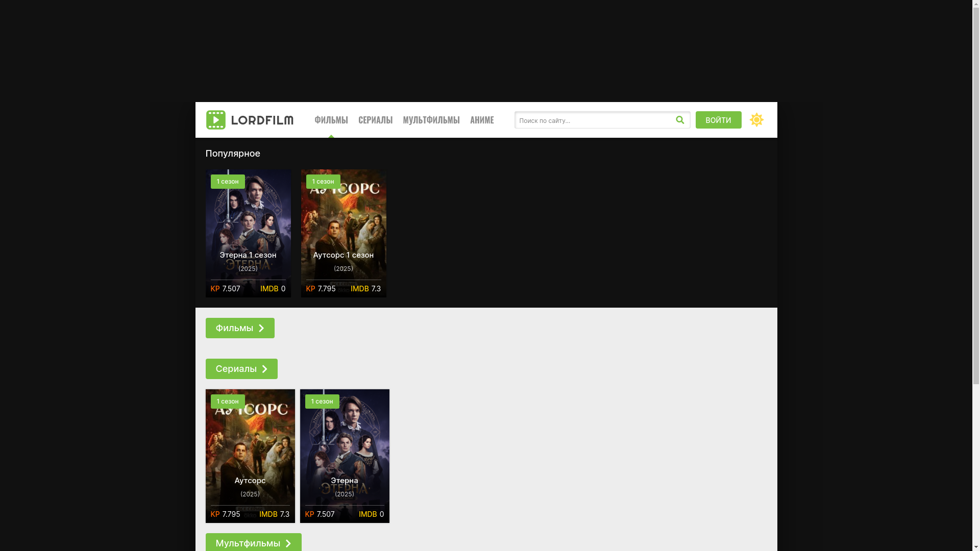Toggle the sun light-theme switch
980x551 pixels.
coord(756,120)
